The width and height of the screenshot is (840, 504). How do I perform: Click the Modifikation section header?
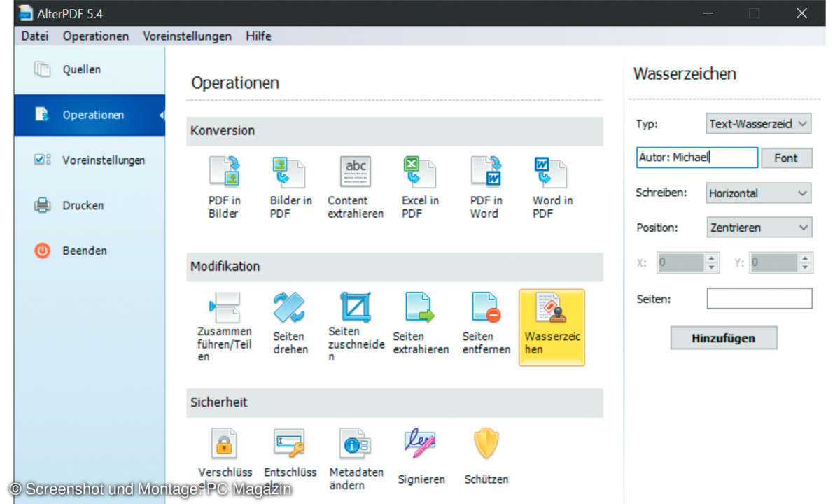(x=395, y=267)
